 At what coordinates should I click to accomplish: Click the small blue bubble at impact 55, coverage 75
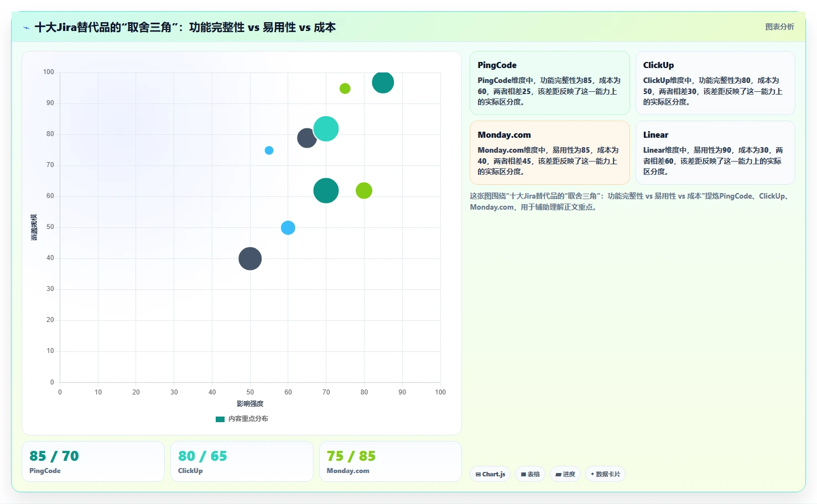pos(269,150)
